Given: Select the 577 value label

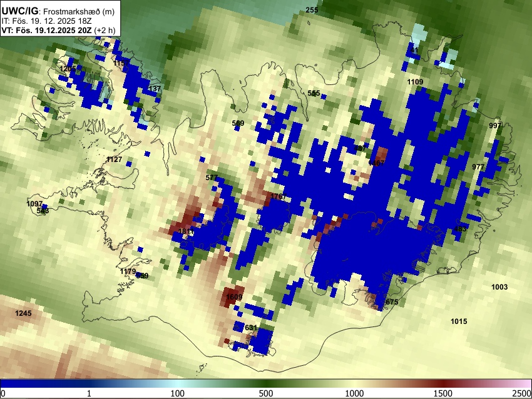Looking at the screenshot, I should click(212, 178).
